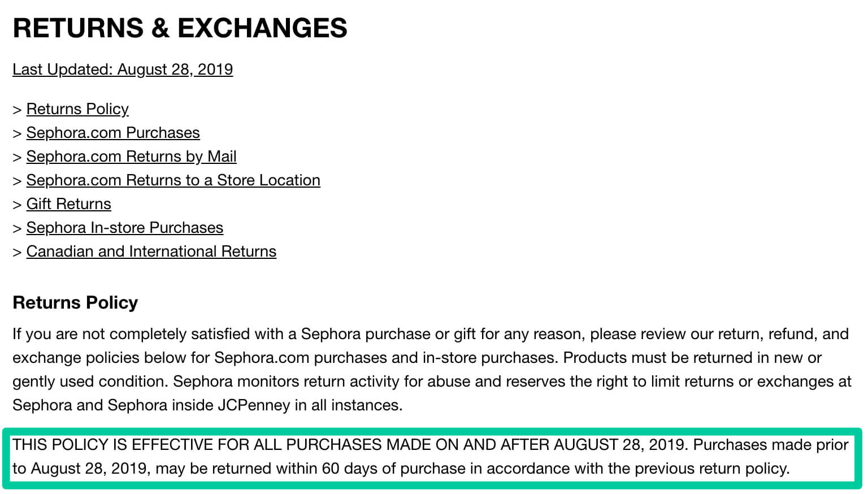Screen dimensions: 868x494
Task: Click the chevron before Returns Policy link
Action: [17, 110]
